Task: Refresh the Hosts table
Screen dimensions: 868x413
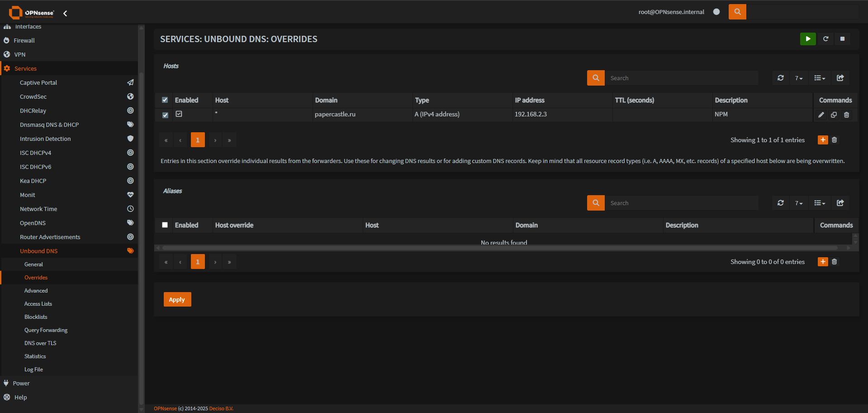Action: click(x=780, y=78)
